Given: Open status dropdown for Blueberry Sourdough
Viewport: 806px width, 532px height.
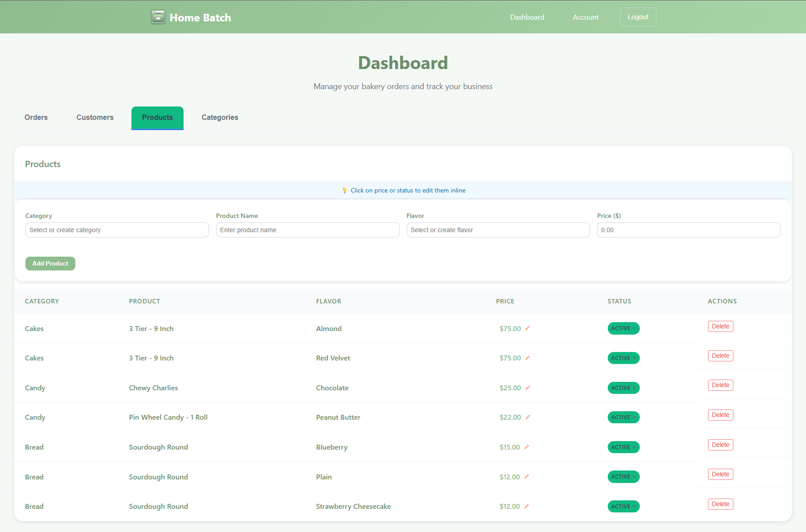Looking at the screenshot, I should point(623,447).
